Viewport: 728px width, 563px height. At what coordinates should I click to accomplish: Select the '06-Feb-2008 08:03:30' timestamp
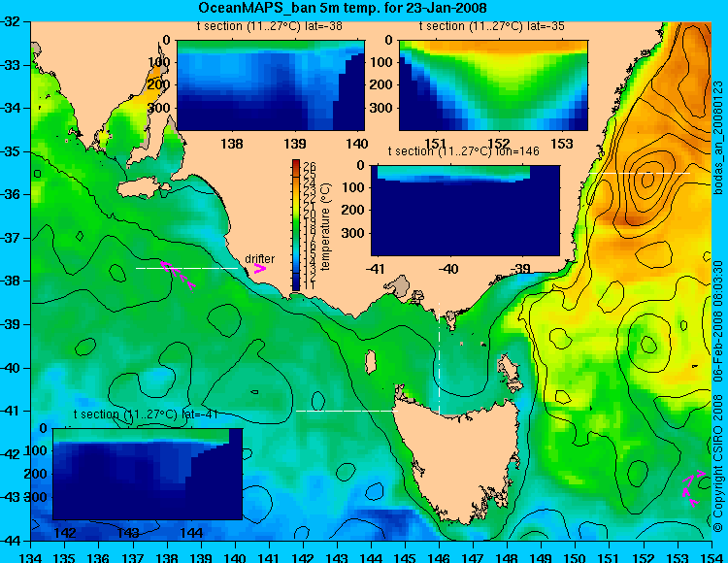point(718,320)
